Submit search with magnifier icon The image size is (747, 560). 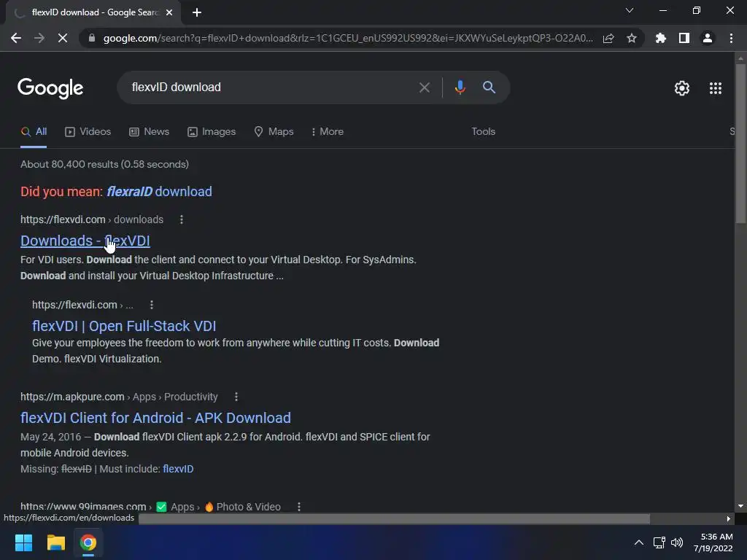coord(489,87)
